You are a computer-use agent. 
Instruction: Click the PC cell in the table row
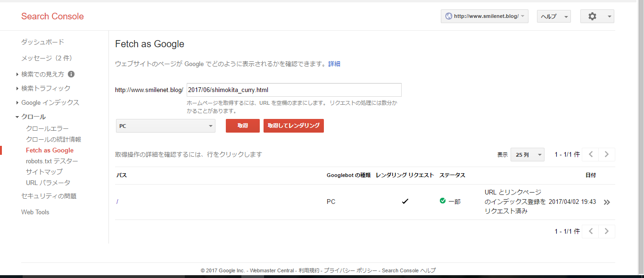coord(331,202)
